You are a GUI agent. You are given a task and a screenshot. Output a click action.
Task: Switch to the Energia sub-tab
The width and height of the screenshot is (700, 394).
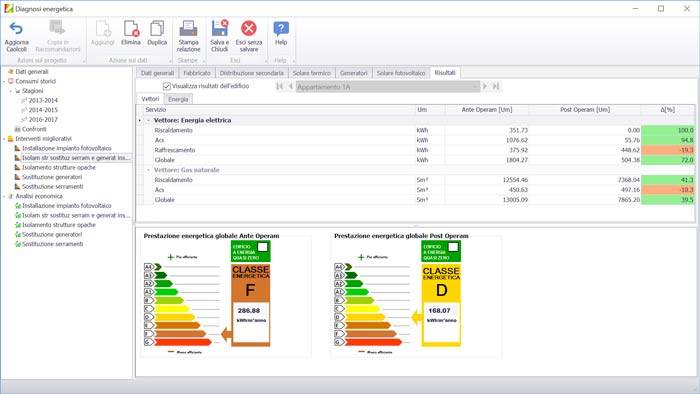click(178, 99)
